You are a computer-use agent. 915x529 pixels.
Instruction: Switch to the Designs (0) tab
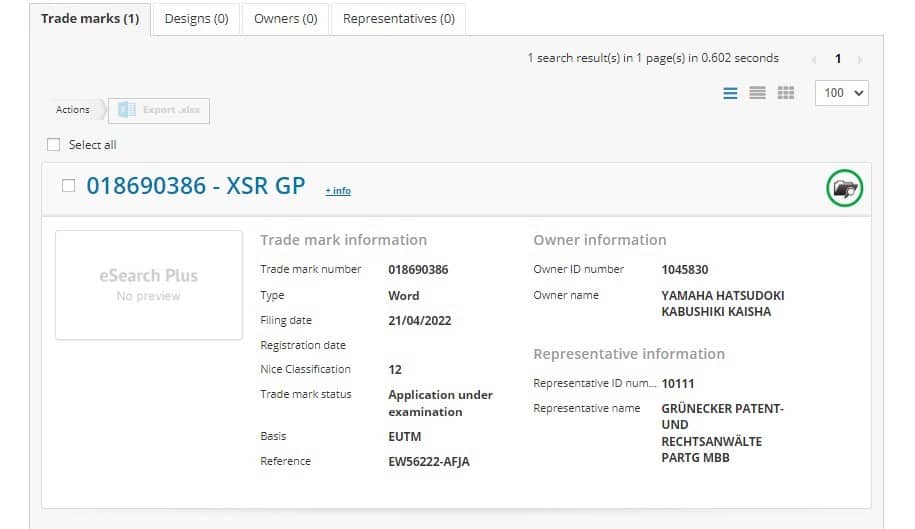(x=196, y=19)
